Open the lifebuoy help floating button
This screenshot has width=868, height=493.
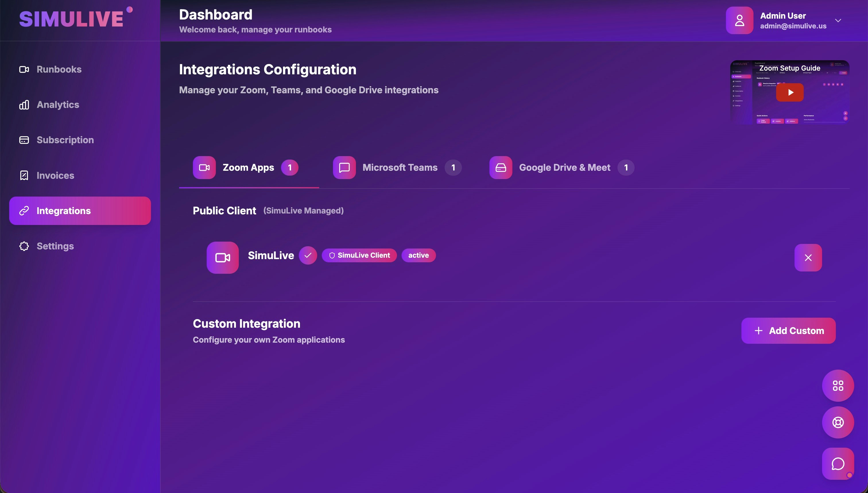click(838, 422)
